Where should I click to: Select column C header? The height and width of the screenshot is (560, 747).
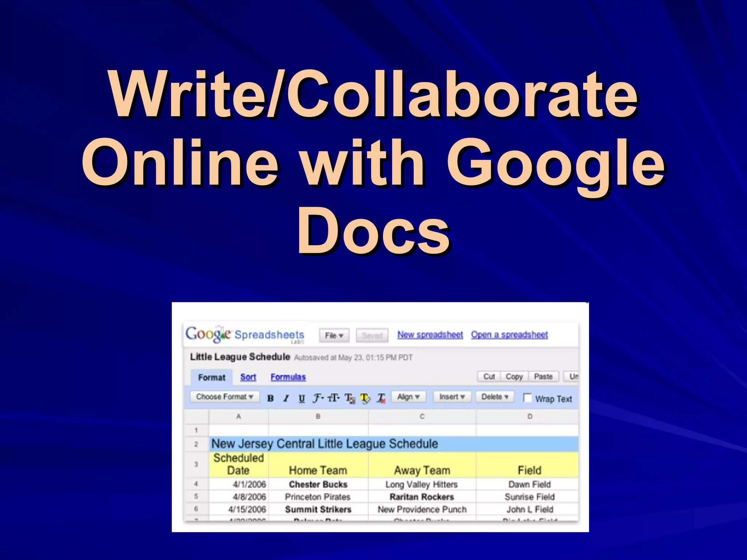422,416
